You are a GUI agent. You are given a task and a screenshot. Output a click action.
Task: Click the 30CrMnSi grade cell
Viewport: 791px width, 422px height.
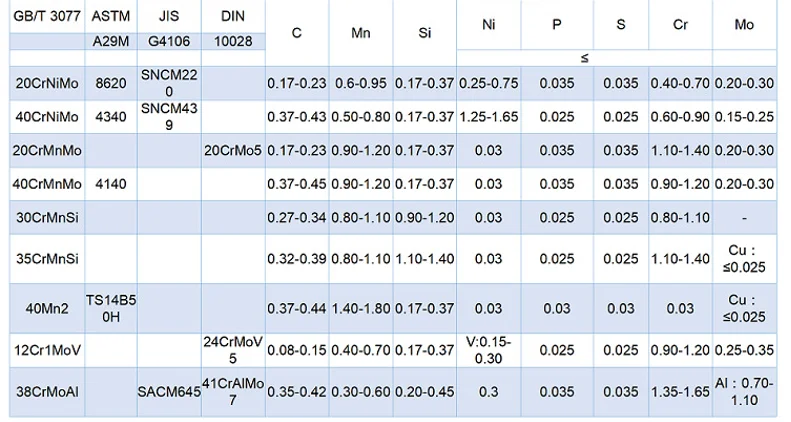pos(47,218)
